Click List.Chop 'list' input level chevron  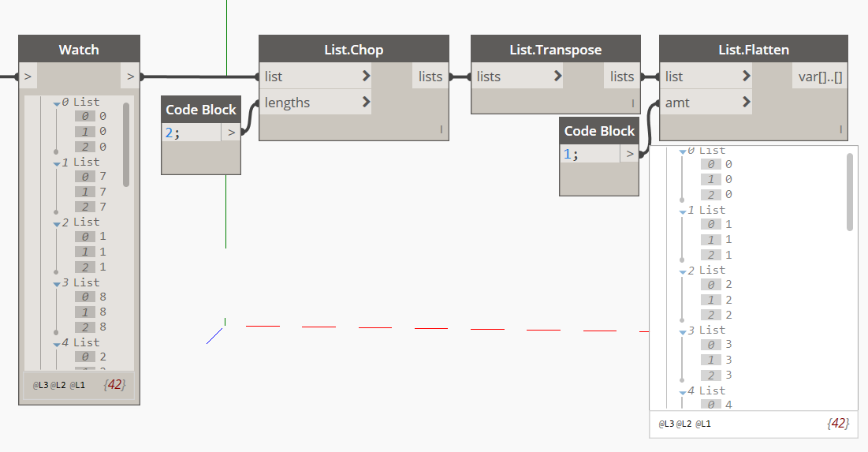tap(366, 77)
